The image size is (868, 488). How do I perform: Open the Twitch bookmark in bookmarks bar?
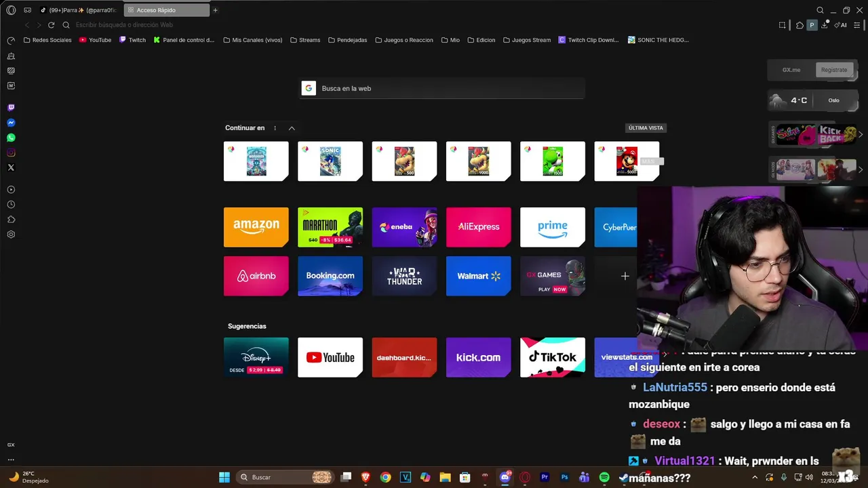tap(132, 40)
